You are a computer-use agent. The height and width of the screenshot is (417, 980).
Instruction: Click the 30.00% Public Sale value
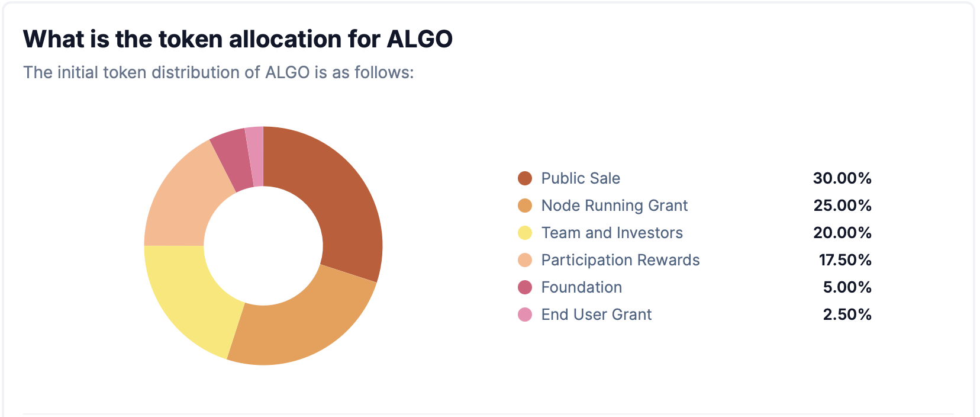(842, 178)
